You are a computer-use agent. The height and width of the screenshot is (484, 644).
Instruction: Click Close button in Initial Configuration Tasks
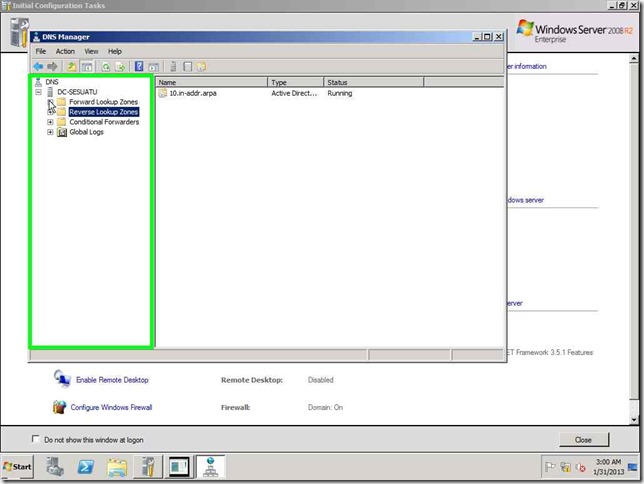coord(584,440)
